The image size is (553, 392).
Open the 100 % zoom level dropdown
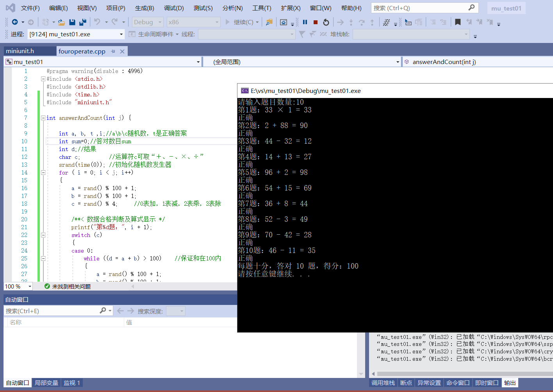click(x=30, y=287)
